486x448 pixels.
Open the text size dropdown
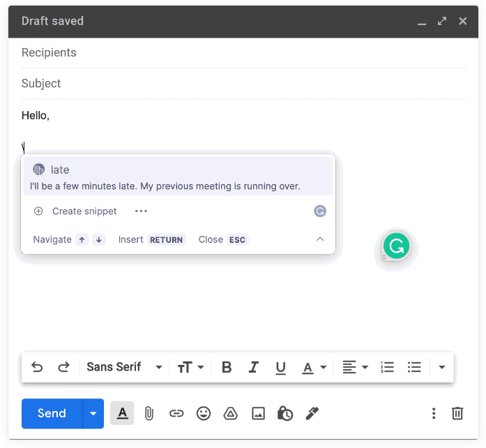(190, 367)
